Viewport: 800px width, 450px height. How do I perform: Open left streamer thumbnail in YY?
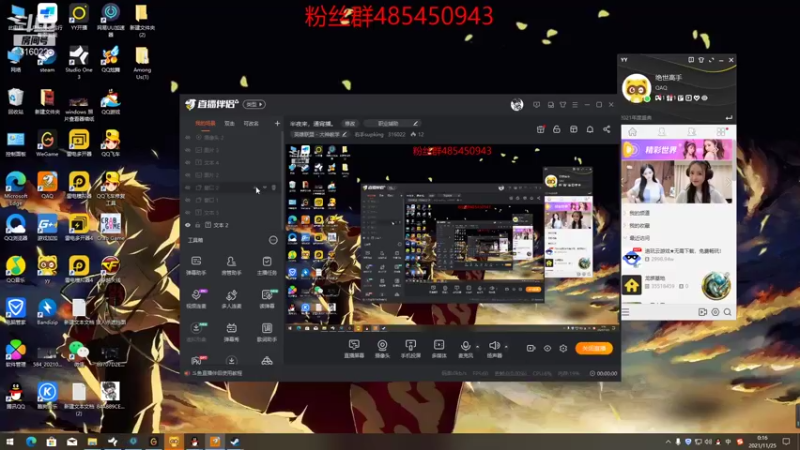(x=649, y=183)
